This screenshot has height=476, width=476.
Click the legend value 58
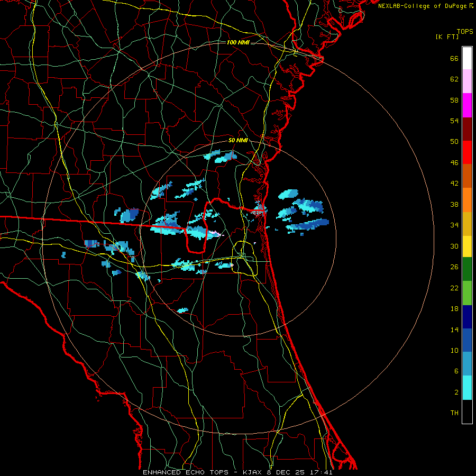pyautogui.click(x=454, y=100)
